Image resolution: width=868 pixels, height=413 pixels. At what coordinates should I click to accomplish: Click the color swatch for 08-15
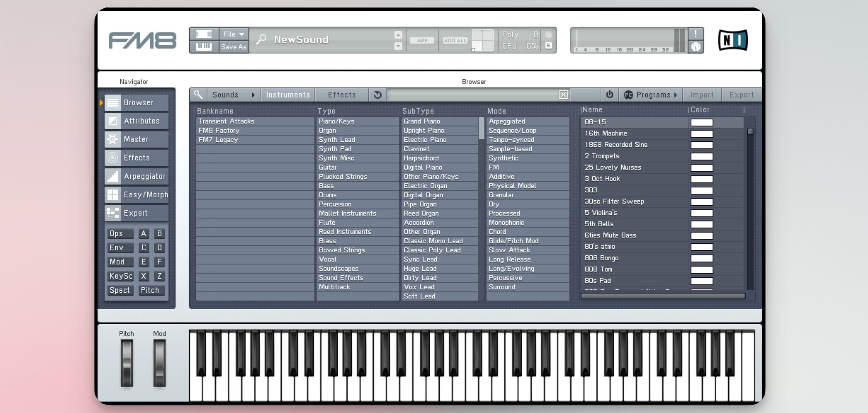click(x=702, y=123)
